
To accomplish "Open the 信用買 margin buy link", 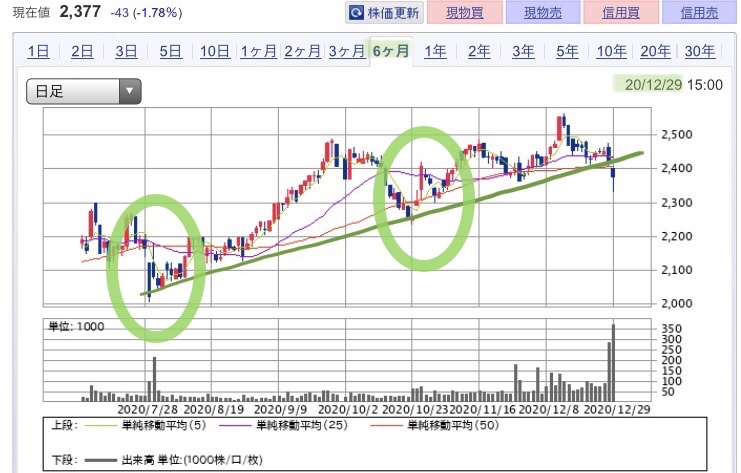I will [x=620, y=13].
